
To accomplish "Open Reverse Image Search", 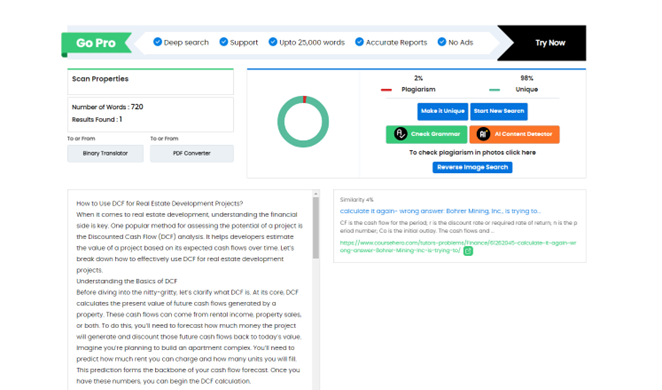I will tap(472, 167).
